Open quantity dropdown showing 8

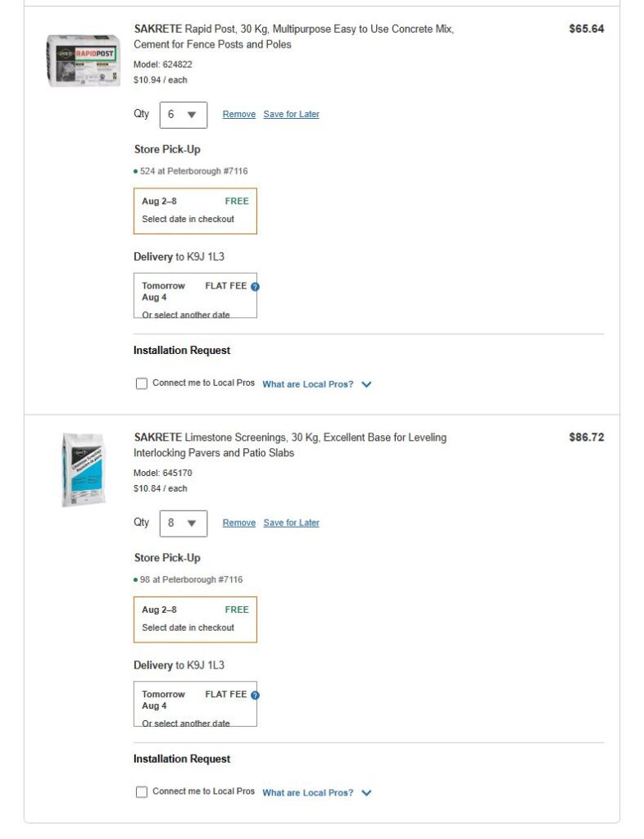click(183, 523)
